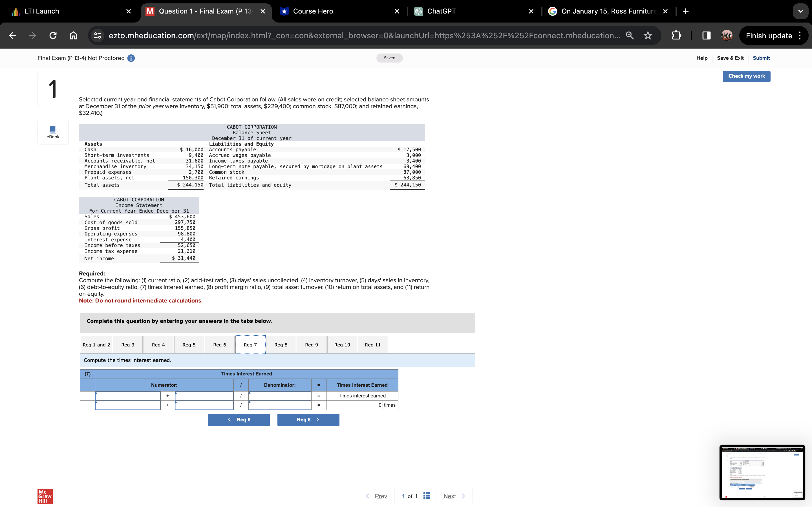Bookmark this page with the star icon
This screenshot has width=812, height=507.
[x=648, y=35]
